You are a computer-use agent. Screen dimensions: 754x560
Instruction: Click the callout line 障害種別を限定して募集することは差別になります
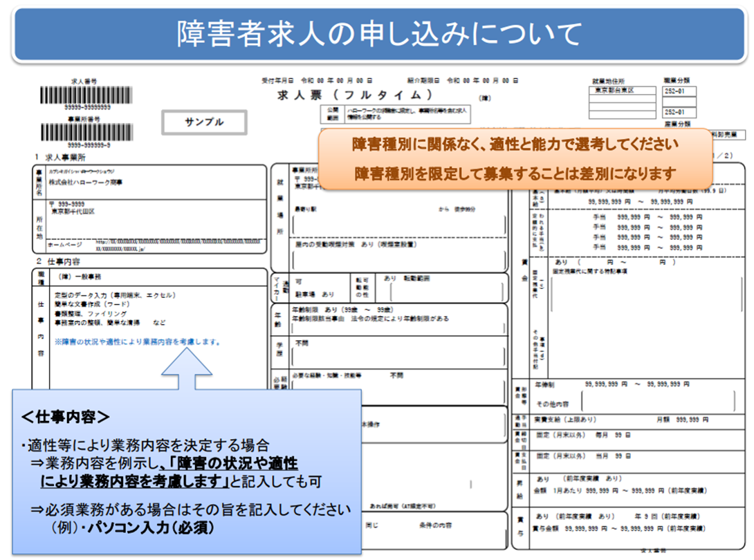coord(515,174)
